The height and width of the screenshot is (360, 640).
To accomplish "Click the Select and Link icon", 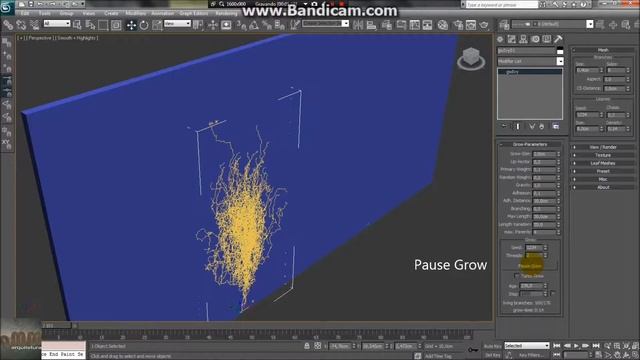I will [8, 25].
